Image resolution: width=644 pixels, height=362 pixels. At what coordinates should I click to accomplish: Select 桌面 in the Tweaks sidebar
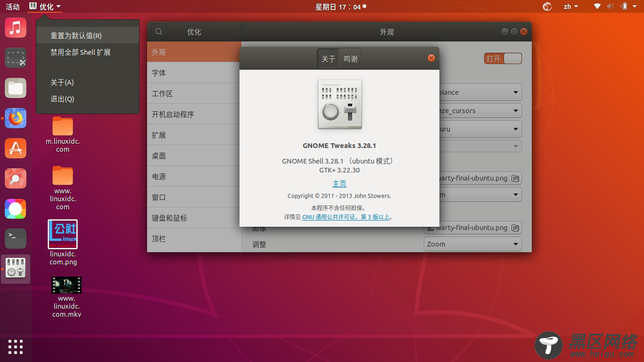point(194,156)
